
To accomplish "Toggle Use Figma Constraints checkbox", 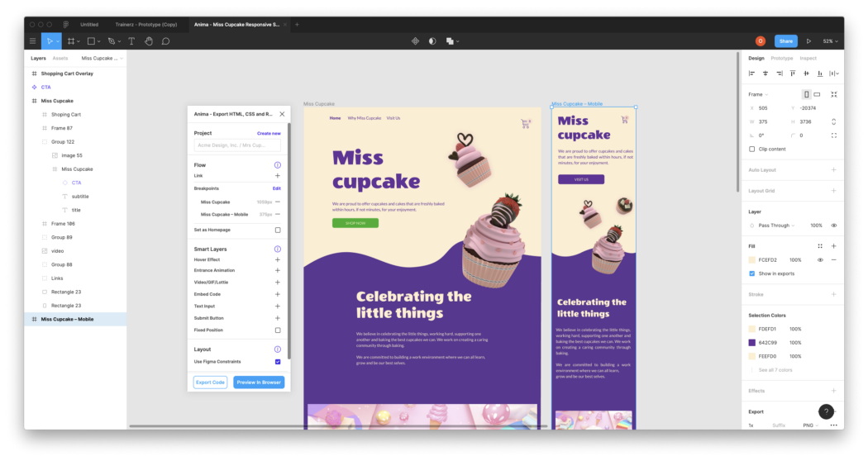I will coord(277,361).
